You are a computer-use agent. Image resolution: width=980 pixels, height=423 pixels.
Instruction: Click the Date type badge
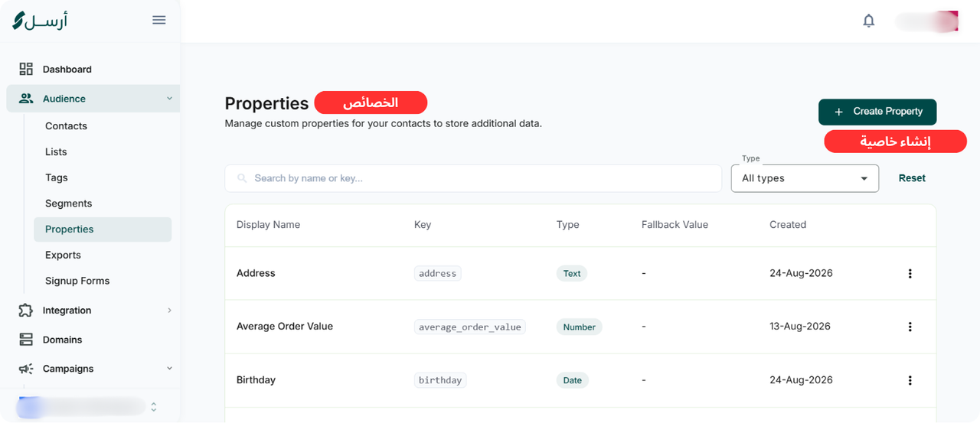coord(573,380)
